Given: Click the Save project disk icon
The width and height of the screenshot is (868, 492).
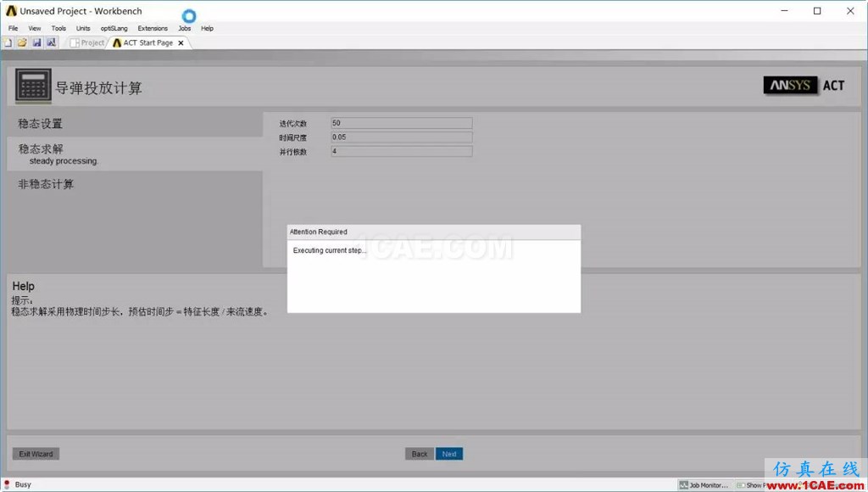Looking at the screenshot, I should click(x=36, y=42).
